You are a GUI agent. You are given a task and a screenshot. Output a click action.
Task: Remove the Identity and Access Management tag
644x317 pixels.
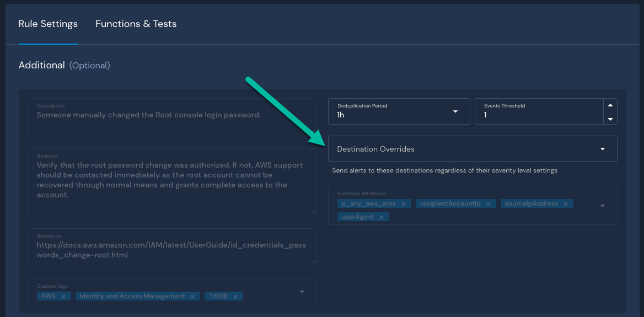pos(192,297)
